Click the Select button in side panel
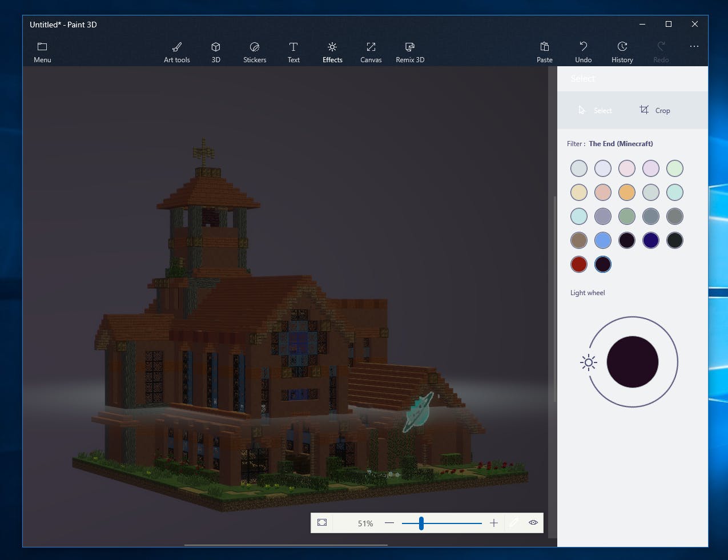 tap(595, 110)
